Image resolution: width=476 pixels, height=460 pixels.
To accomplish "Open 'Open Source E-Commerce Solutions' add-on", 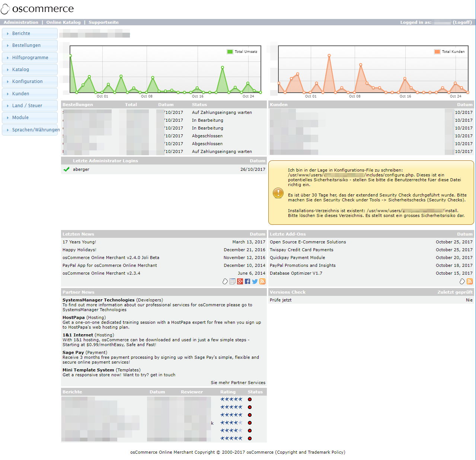I will (308, 242).
